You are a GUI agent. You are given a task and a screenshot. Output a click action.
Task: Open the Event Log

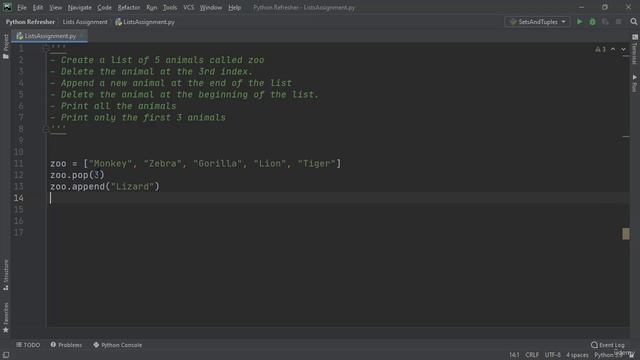(x=607, y=345)
